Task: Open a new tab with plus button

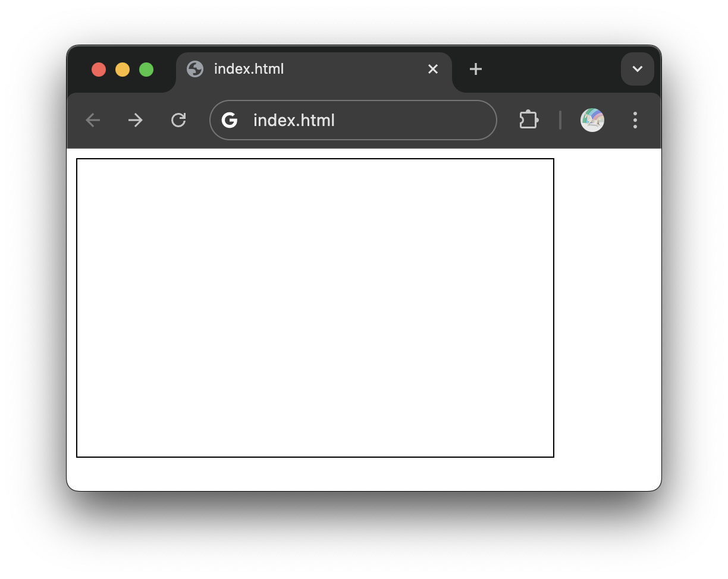Action: coord(475,69)
